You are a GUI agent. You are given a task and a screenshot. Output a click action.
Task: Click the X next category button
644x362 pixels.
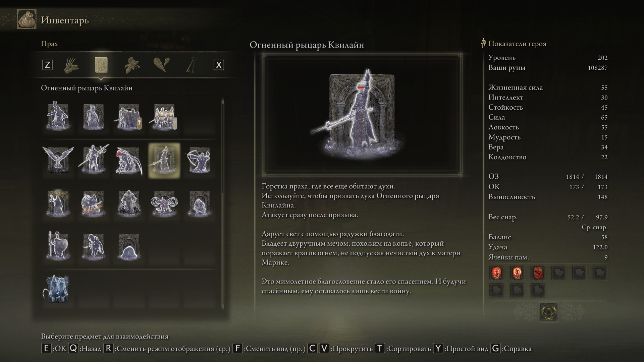point(219,65)
